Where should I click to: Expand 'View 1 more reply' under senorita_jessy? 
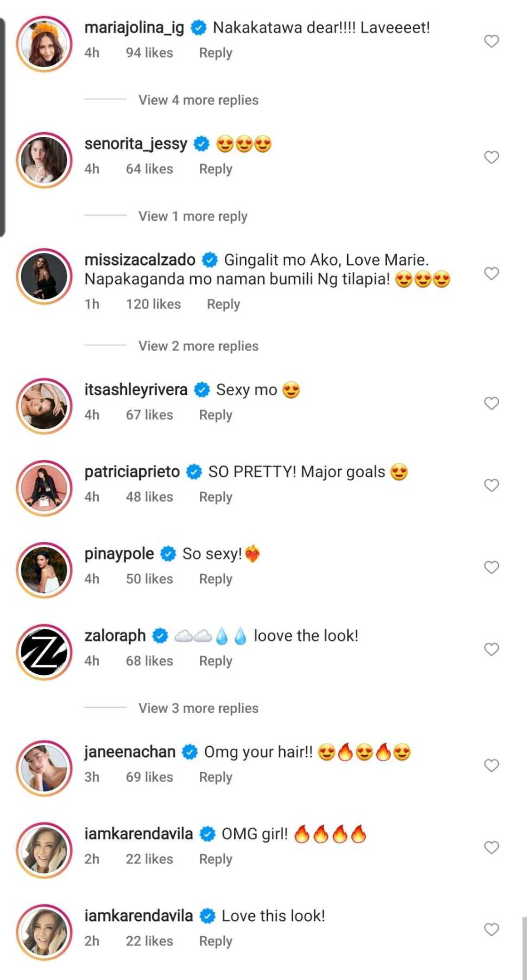coord(192,216)
